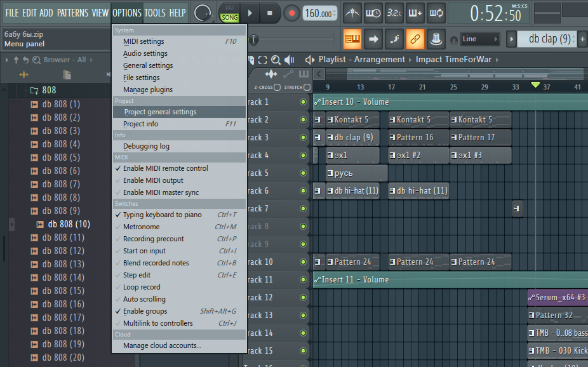Click the automation clips focus icon
588x367 pixels.
[288, 74]
